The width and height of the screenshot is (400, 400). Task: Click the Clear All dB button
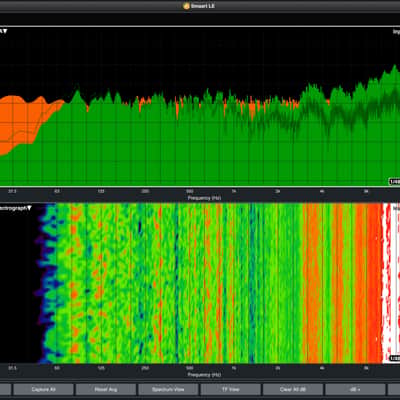point(293,389)
